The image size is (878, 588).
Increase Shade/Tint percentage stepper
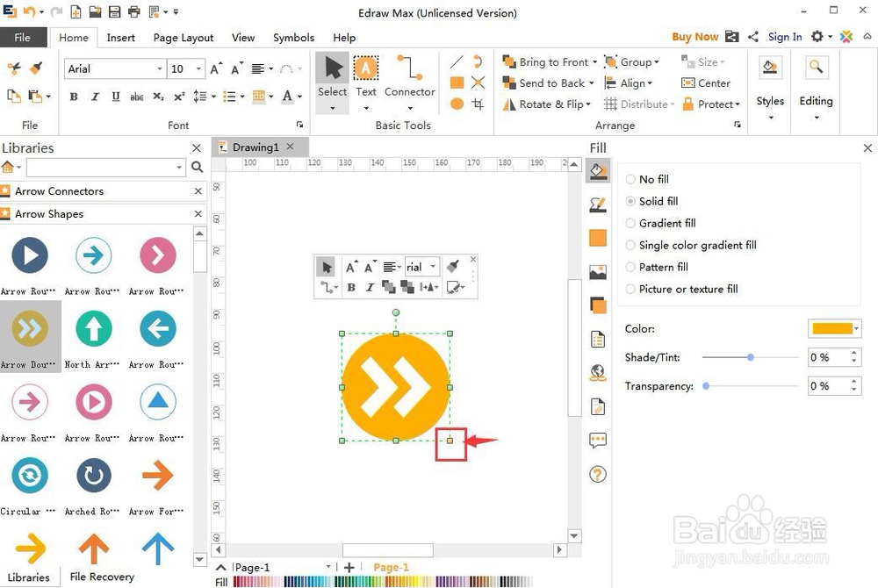tap(854, 353)
